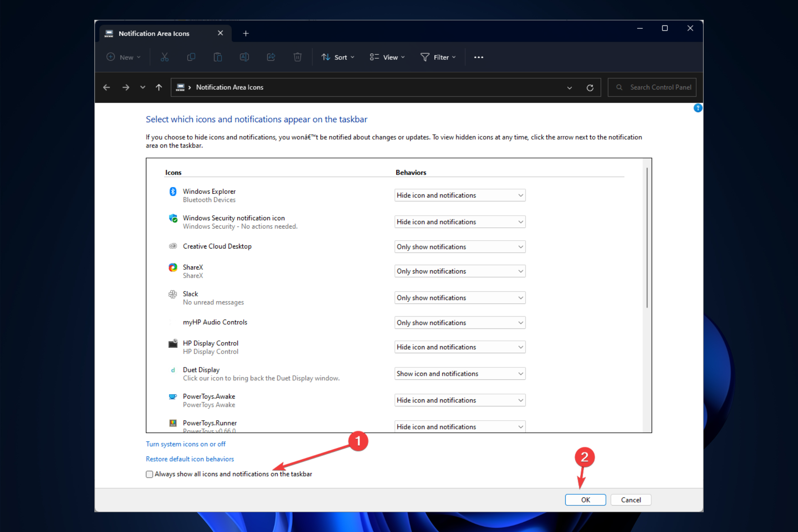Open HP Display Control behavior dropdown
The image size is (798, 532).
(x=460, y=347)
